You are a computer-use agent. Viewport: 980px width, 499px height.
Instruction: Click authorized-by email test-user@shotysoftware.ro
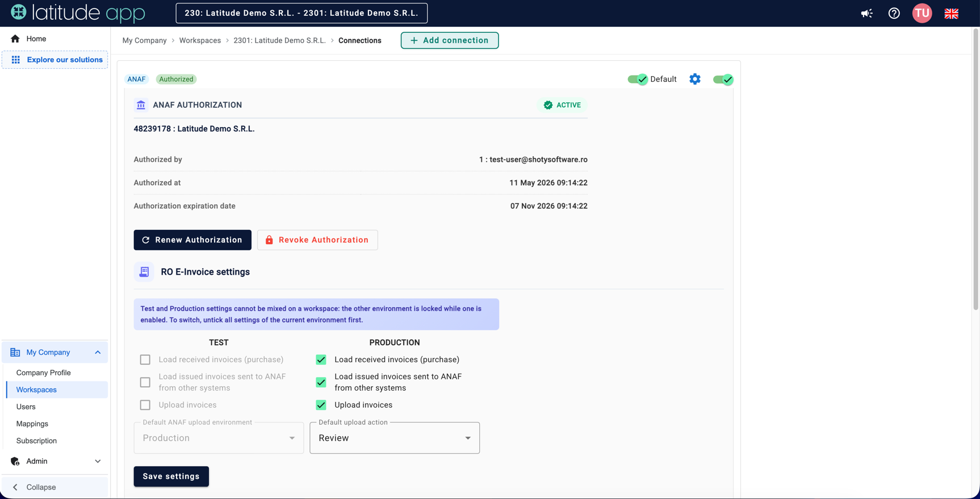coord(533,160)
